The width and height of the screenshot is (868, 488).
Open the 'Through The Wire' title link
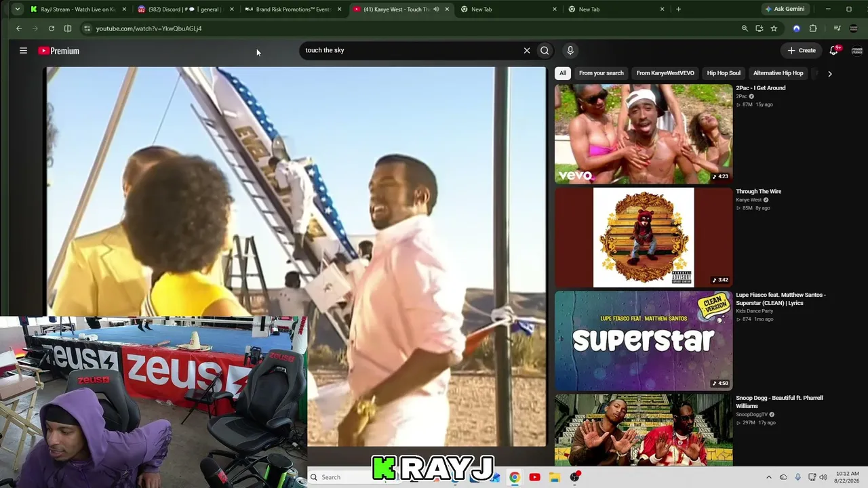(759, 192)
